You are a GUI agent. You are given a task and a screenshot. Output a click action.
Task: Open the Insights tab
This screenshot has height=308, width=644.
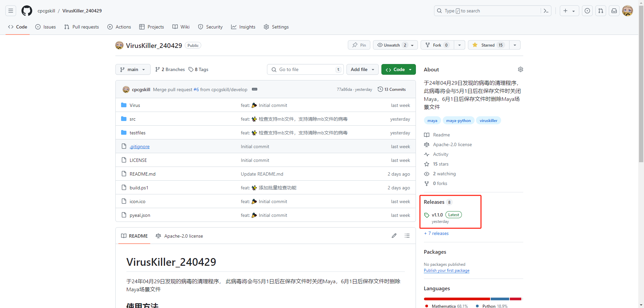tap(243, 27)
